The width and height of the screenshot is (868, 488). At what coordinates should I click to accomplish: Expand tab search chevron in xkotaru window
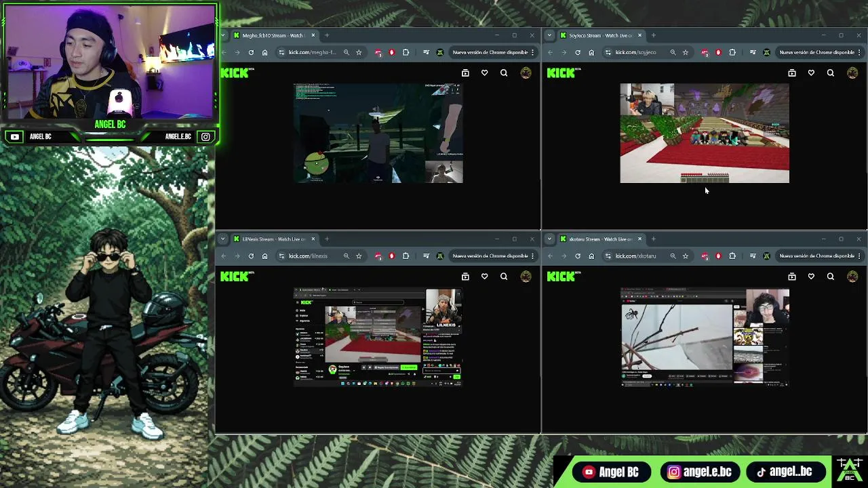tap(549, 239)
